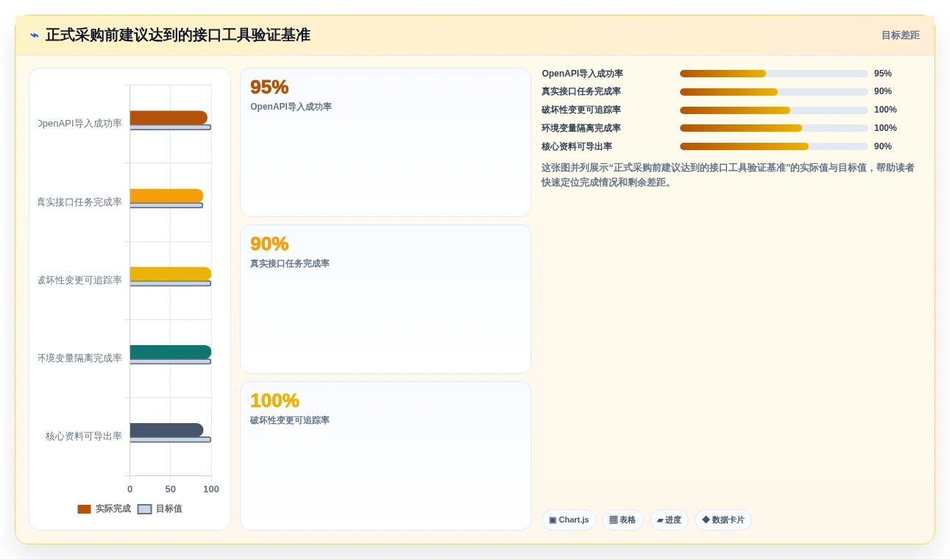Click the 目标差距 label in header
The height and width of the screenshot is (560, 950).
pyautogui.click(x=900, y=35)
